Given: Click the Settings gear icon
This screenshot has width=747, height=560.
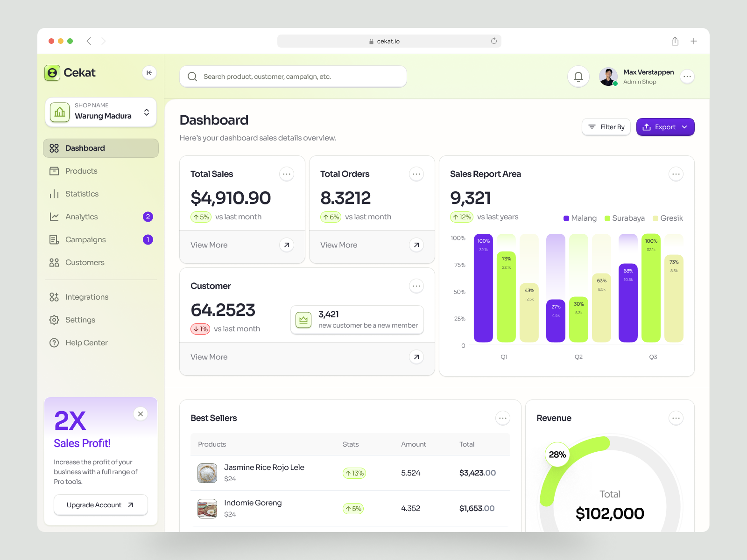Looking at the screenshot, I should 54,320.
